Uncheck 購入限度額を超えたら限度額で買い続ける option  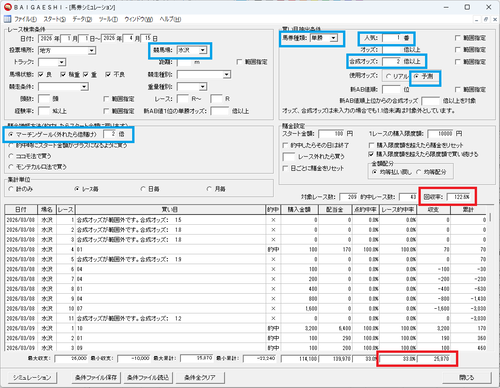coord(371,154)
